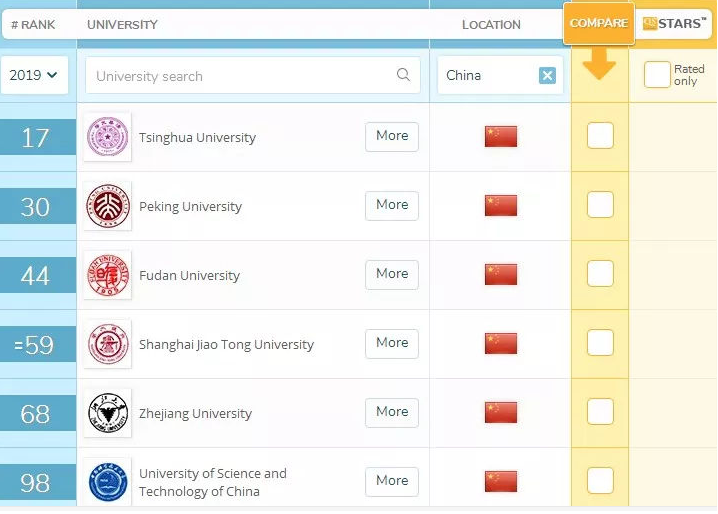Open the Fudan University logo
The image size is (718, 514).
108,275
